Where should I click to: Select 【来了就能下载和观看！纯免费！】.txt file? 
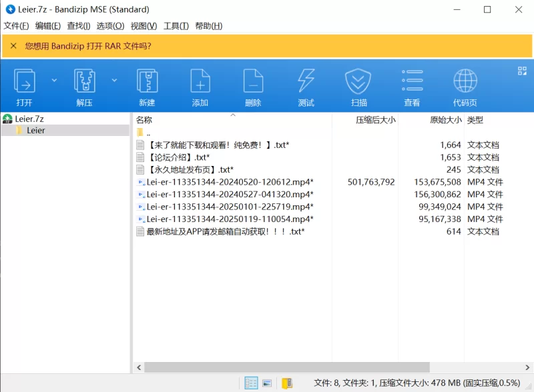218,145
